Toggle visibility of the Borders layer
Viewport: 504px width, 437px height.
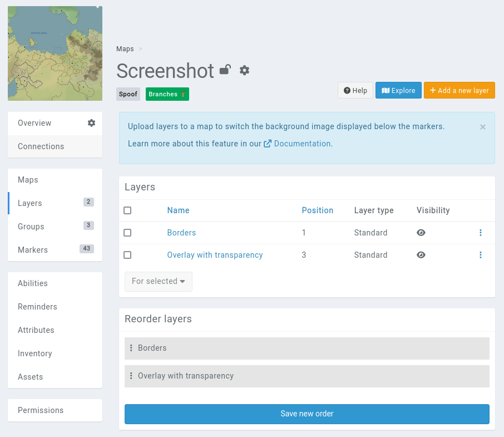(x=421, y=233)
